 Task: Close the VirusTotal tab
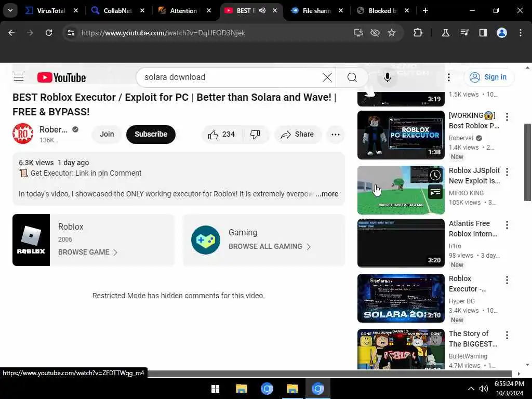(x=76, y=10)
